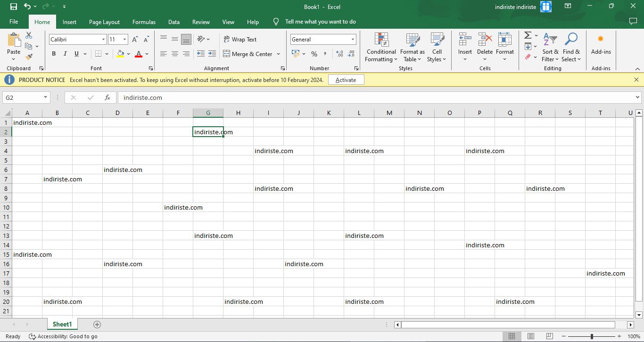
Task: Increase font size with larger A icon
Action: pyautogui.click(x=135, y=40)
